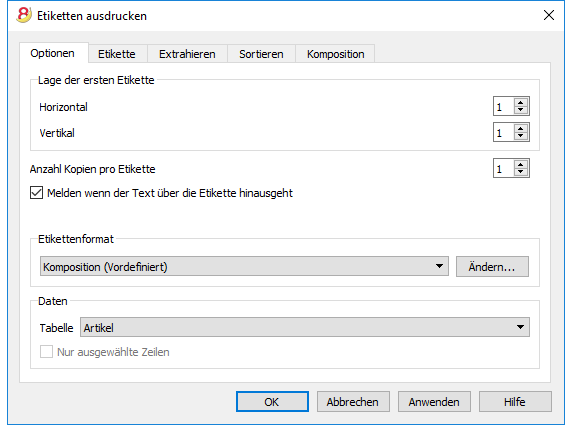Decrease the Horizontal position value

[x=521, y=110]
